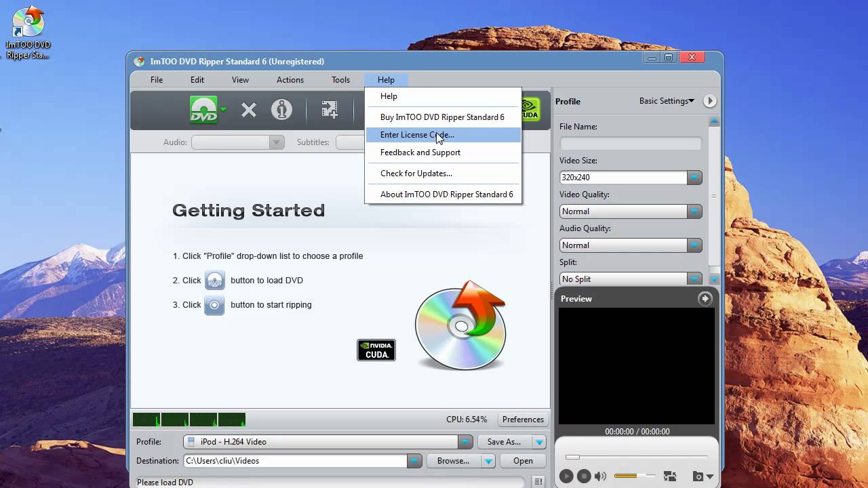Click the green Load DVD toolbar button

click(203, 110)
